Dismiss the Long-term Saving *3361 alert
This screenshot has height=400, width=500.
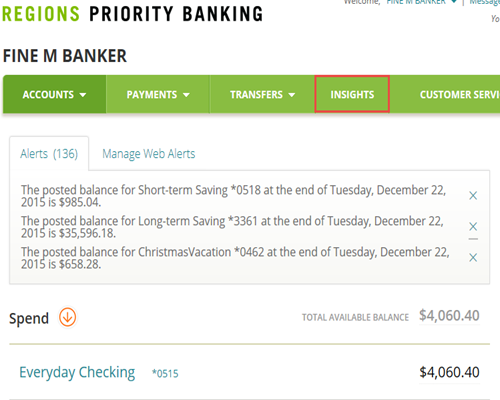(x=473, y=227)
